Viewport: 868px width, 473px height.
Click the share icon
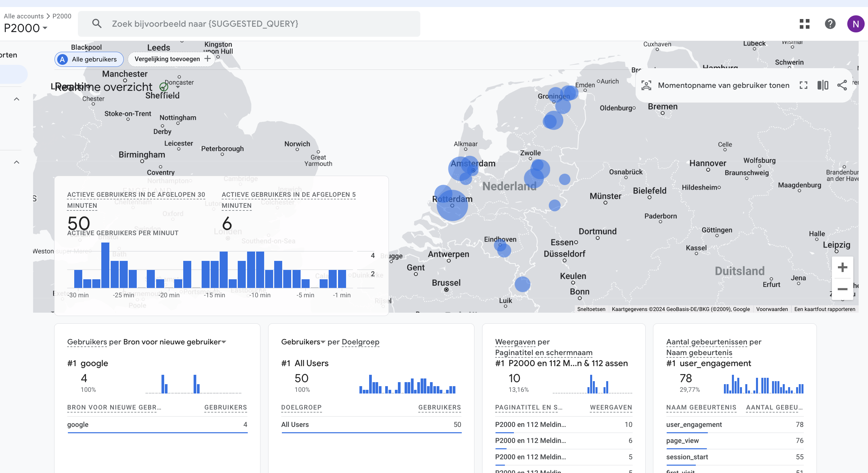[842, 85]
